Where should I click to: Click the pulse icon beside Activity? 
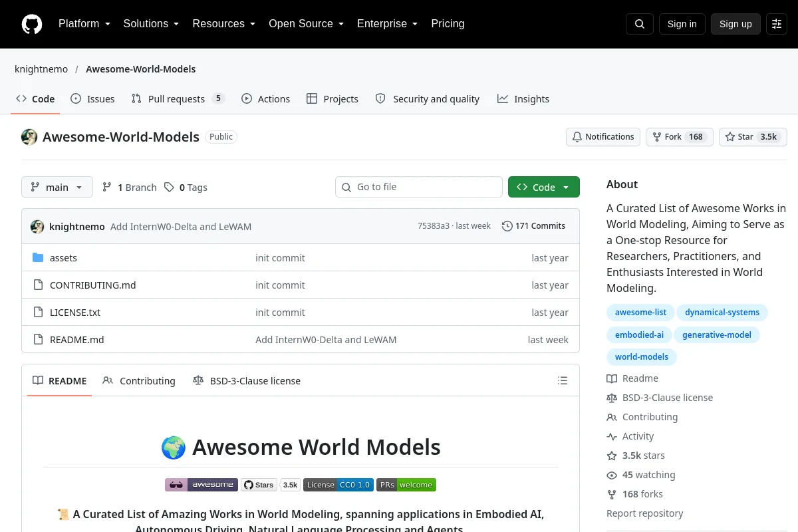pos(612,436)
